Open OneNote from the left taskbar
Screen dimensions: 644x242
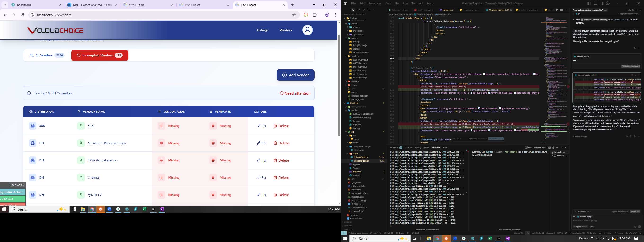162,209
